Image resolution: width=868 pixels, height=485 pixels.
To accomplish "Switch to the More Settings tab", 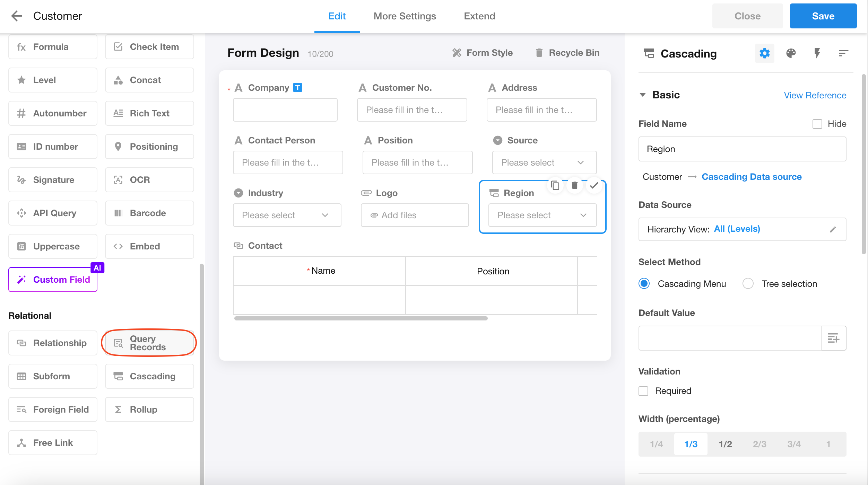I will pos(405,16).
